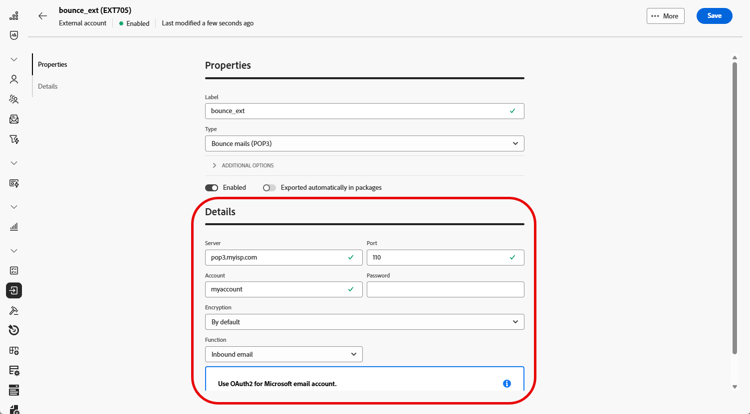Open the Type dropdown (Bounce mails POP3)
This screenshot has height=414, width=750.
[364, 143]
